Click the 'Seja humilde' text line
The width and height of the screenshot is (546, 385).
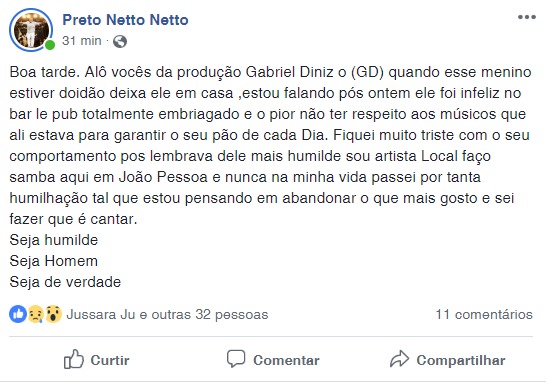pyautogui.click(x=54, y=240)
